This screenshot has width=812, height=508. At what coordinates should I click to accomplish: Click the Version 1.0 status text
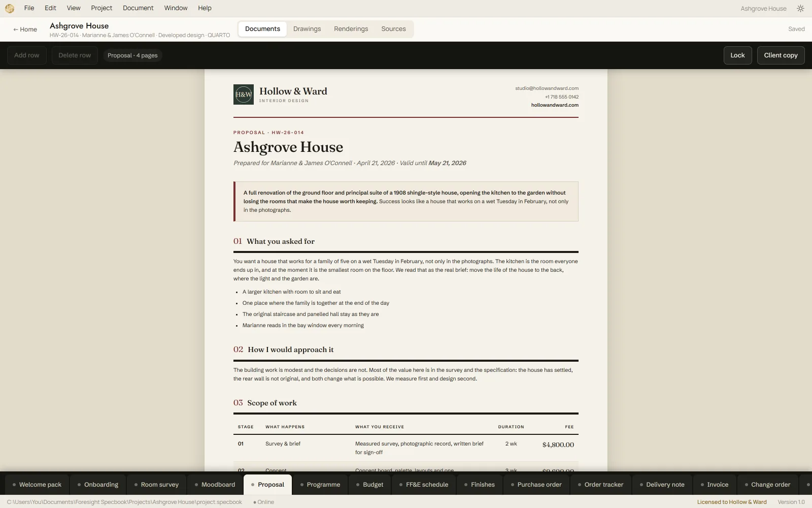(791, 502)
